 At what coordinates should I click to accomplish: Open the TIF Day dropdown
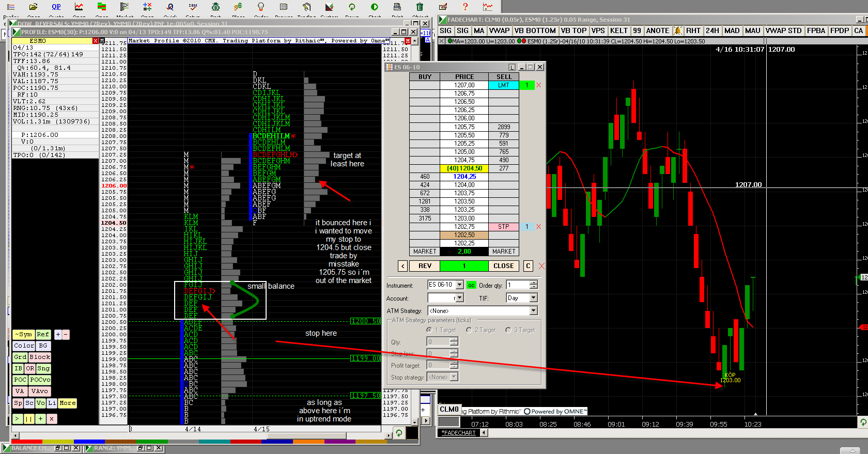534,298
